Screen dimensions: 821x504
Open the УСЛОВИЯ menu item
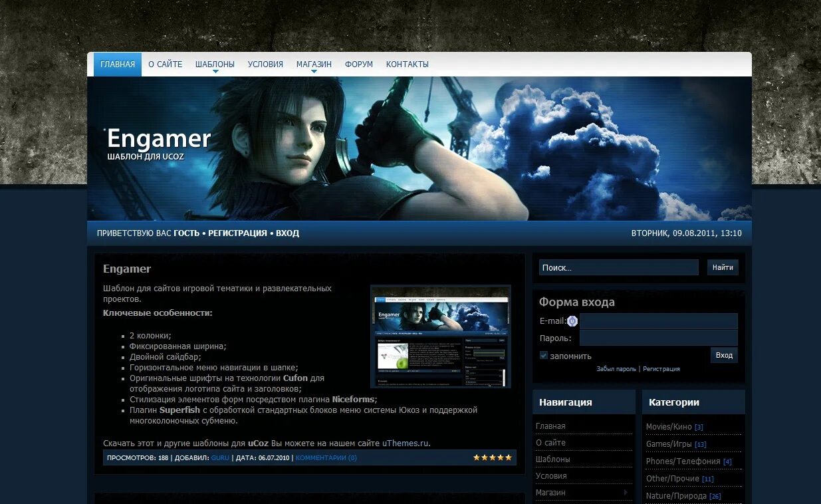(x=265, y=64)
